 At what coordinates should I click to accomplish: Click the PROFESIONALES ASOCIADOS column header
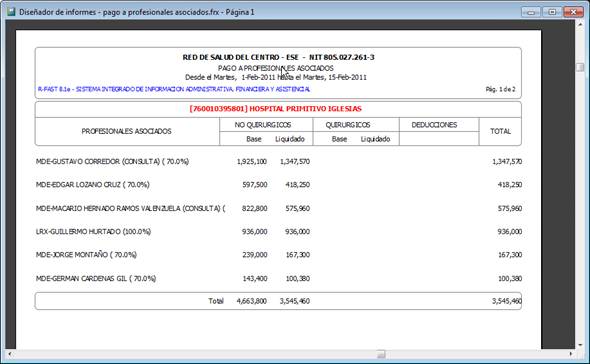point(126,131)
